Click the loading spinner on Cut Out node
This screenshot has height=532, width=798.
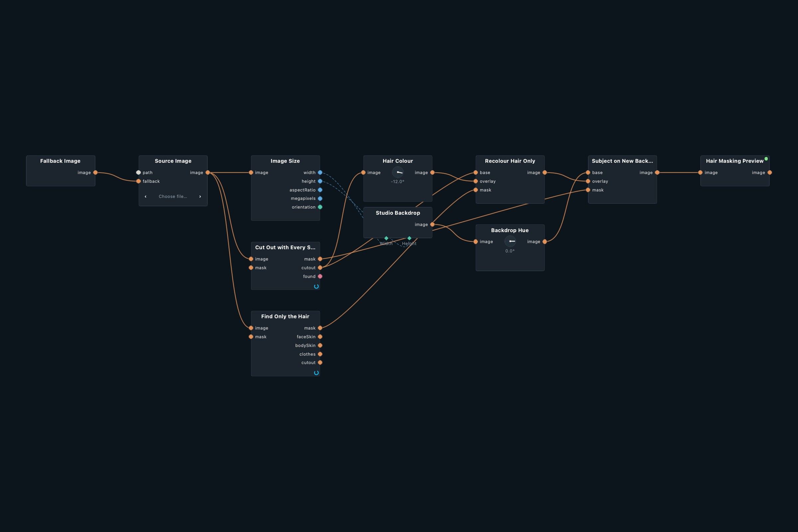[316, 286]
